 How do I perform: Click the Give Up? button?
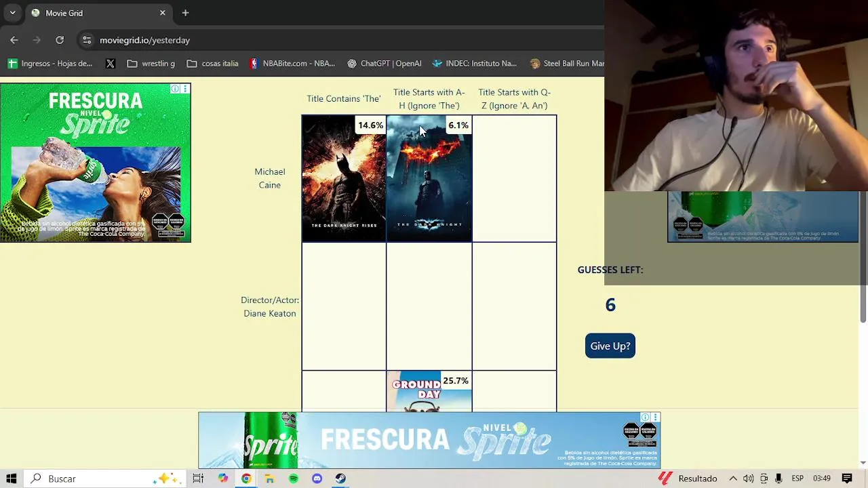coord(610,346)
